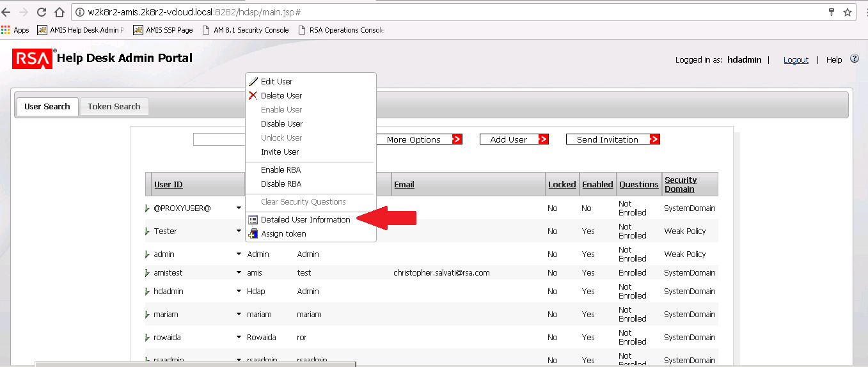The height and width of the screenshot is (367, 868).
Task: Click the browser address bar URL
Action: (194, 12)
